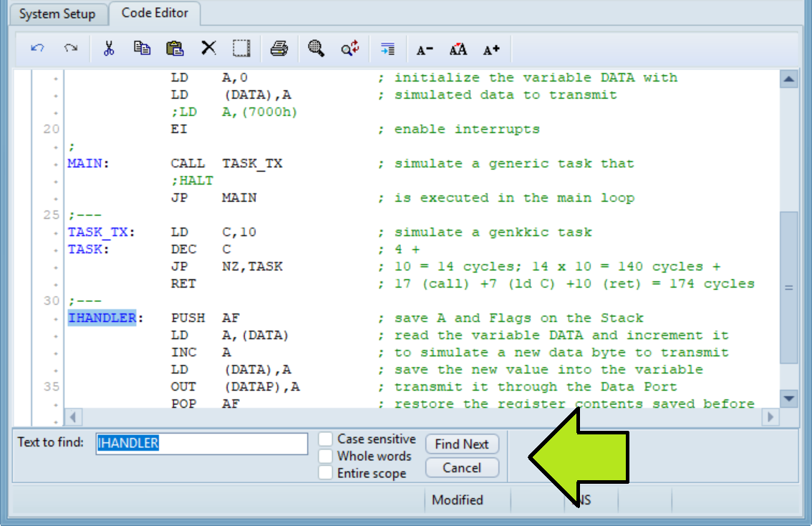Viewport: 812px width, 526px height.
Task: Enable the Case sensitive checkbox
Action: (325, 439)
